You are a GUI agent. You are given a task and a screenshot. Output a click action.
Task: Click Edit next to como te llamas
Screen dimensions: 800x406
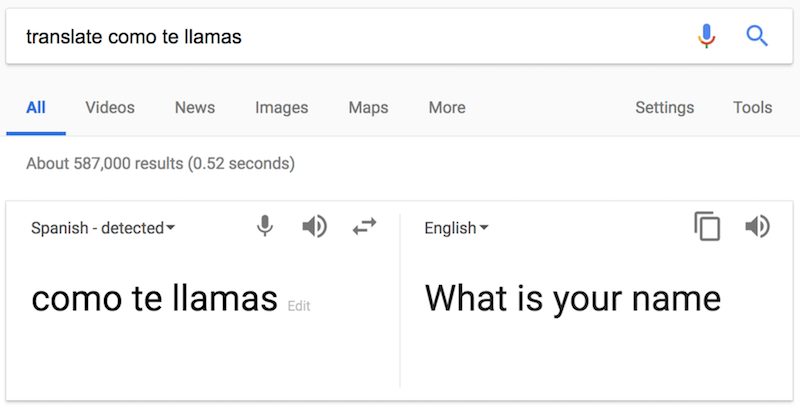coord(298,306)
